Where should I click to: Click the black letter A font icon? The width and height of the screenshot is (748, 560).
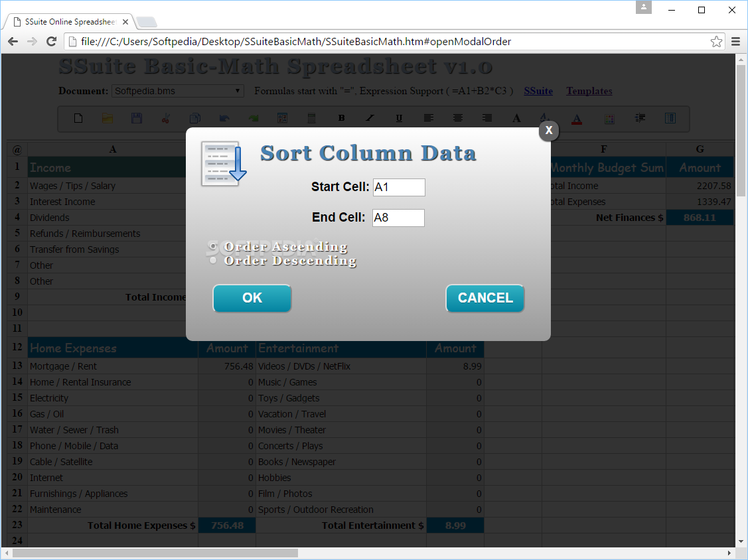point(516,118)
